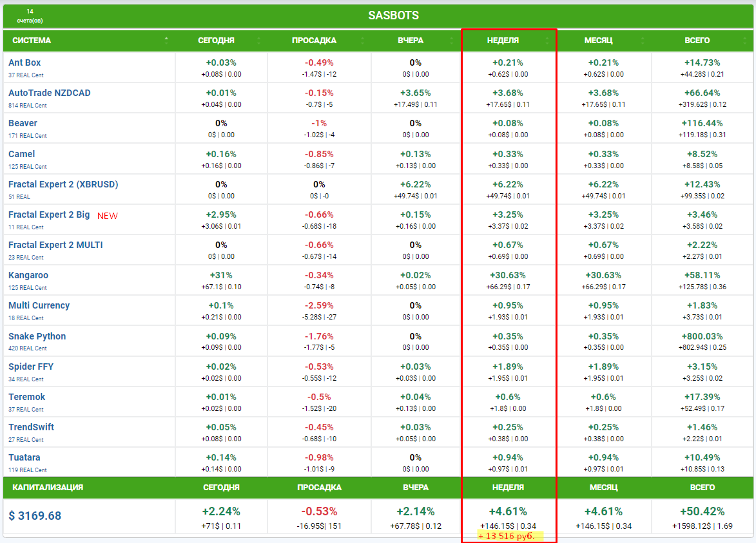Click the 14 счета(ов) accounts counter
Screen dimensions: 756x543
(x=30, y=16)
